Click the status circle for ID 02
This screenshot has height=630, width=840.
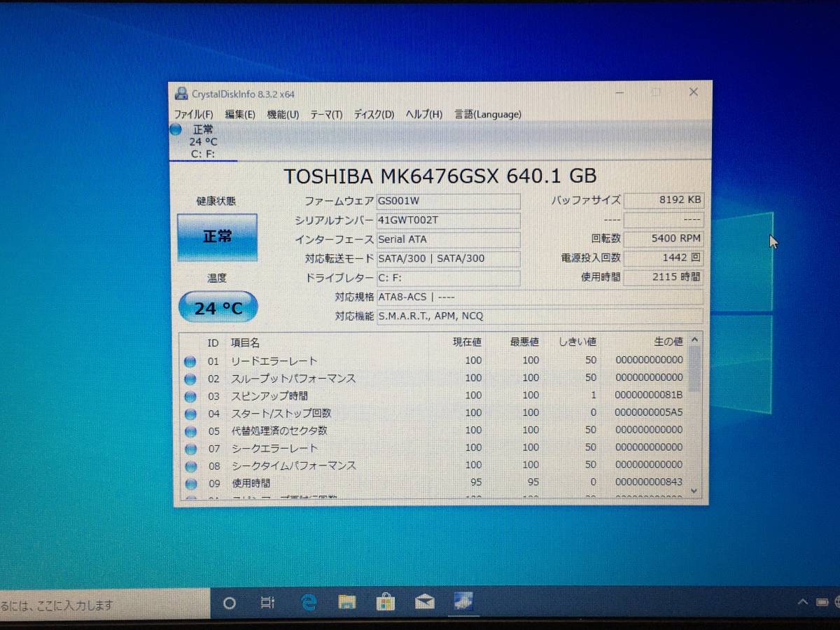pyautogui.click(x=190, y=379)
